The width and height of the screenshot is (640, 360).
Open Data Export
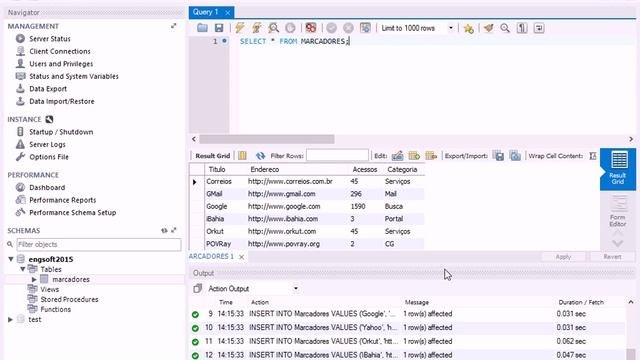[48, 89]
